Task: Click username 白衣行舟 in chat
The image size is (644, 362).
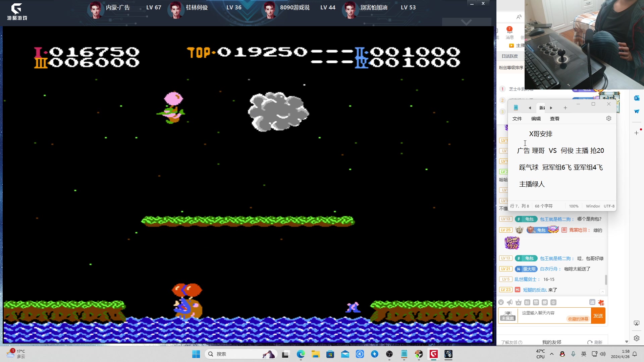Action: pyautogui.click(x=549, y=269)
